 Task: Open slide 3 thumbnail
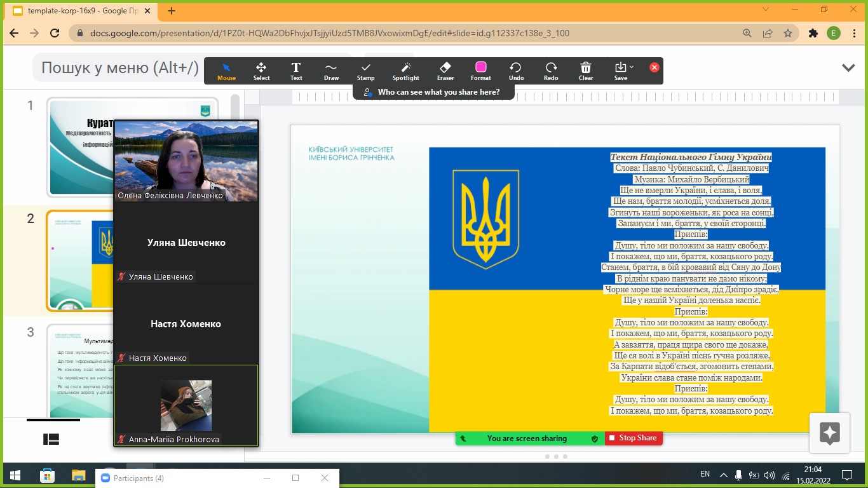tap(79, 369)
